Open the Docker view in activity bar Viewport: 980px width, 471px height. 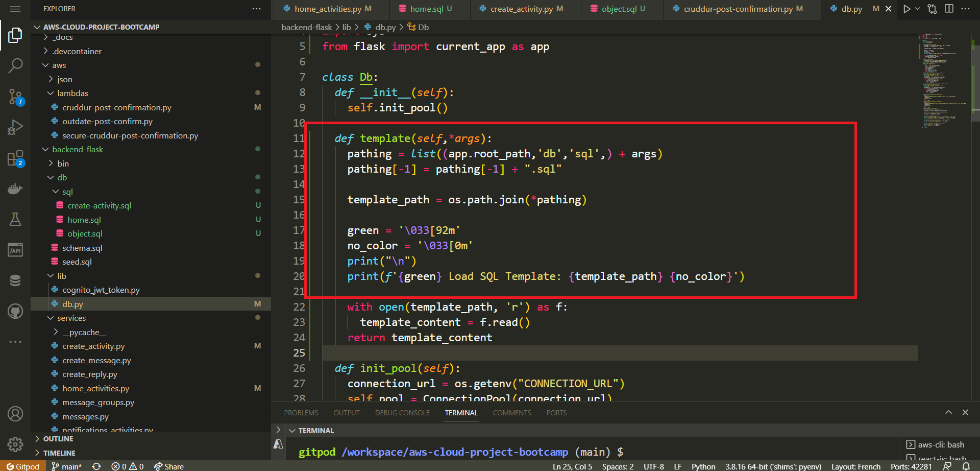coord(15,189)
